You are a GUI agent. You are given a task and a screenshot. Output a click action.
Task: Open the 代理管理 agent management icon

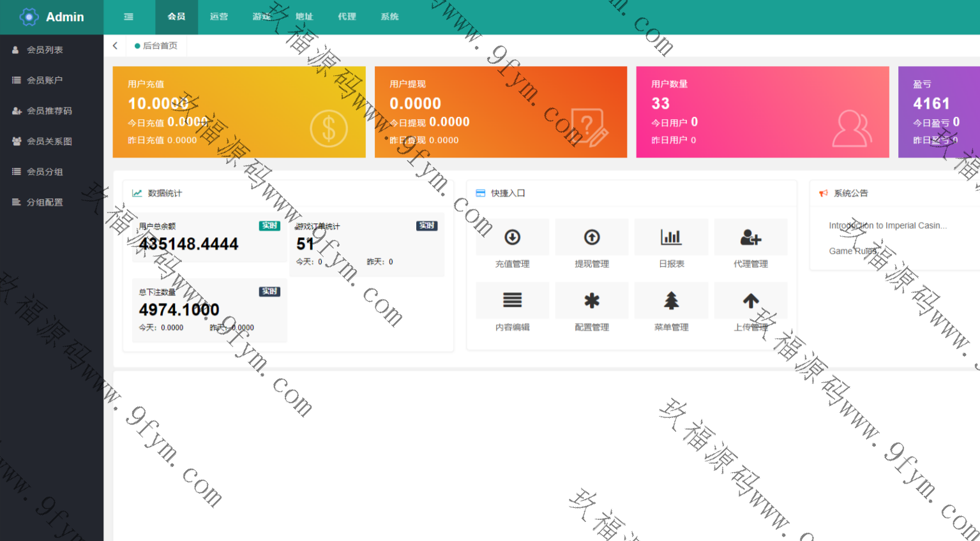(750, 238)
